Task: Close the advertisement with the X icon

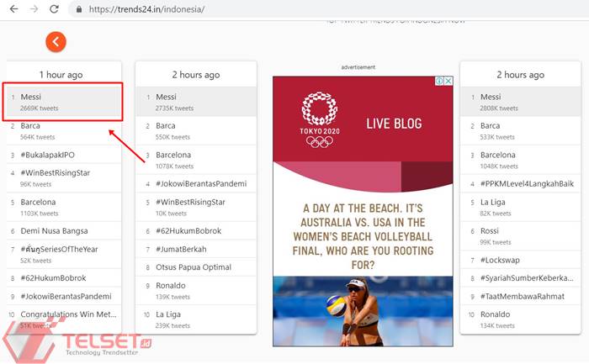Action: click(x=448, y=82)
